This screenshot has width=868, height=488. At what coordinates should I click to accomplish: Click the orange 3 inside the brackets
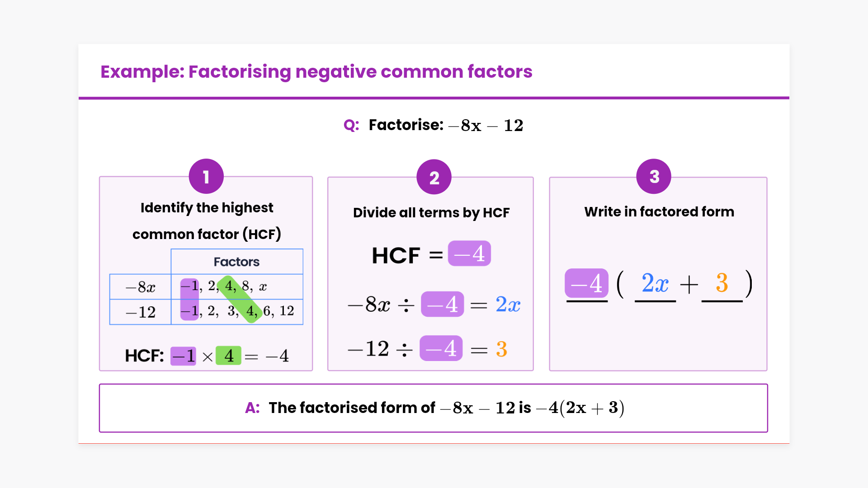pyautogui.click(x=722, y=284)
